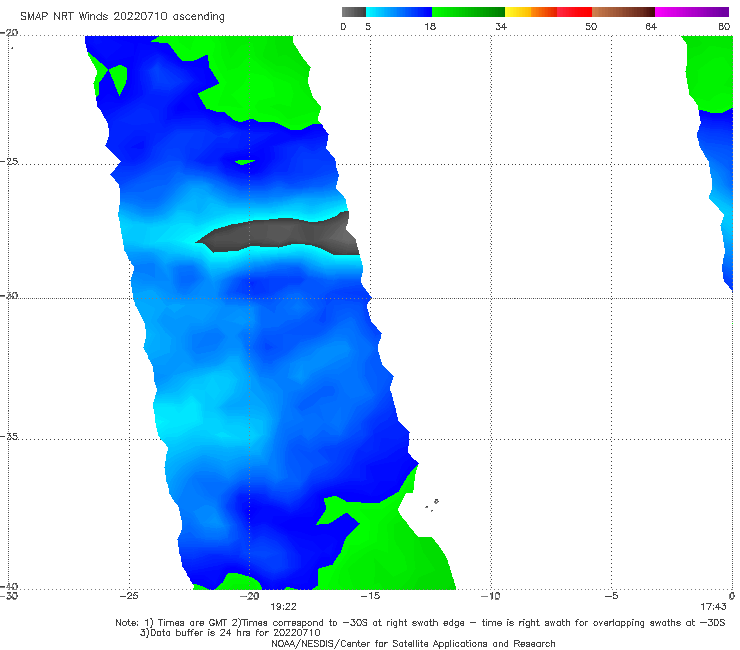This screenshot has height=650, width=740.
Task: Click the blue 5-18 segment of color bar
Action: click(x=399, y=12)
